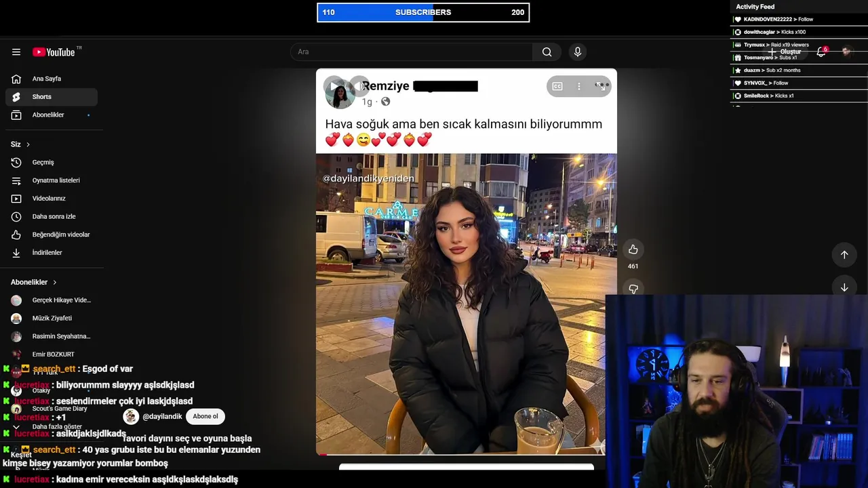Click the Activity Feed heading
Image resolution: width=868 pixels, height=488 pixels.
point(755,7)
